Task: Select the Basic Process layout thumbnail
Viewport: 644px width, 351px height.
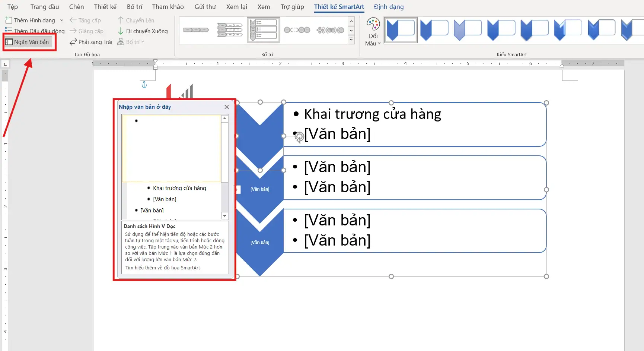Action: (x=196, y=30)
